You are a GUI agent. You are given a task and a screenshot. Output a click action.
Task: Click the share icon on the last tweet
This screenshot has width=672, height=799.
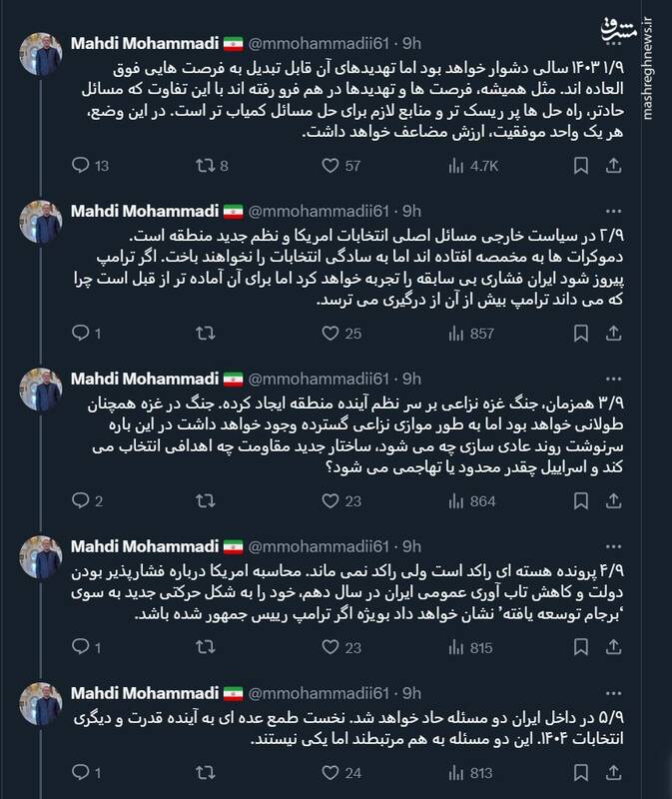[x=613, y=771]
